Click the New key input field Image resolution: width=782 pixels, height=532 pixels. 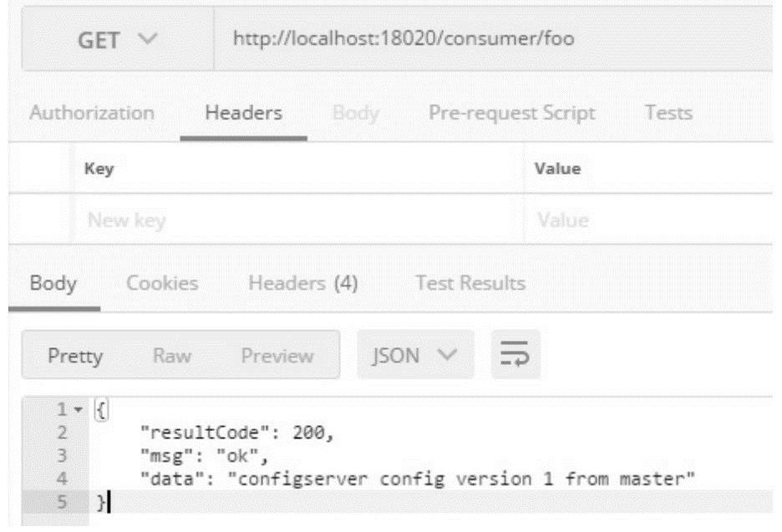tap(292, 221)
